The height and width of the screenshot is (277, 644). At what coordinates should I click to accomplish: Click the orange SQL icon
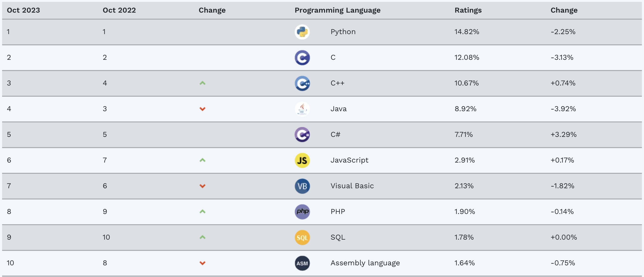point(302,238)
